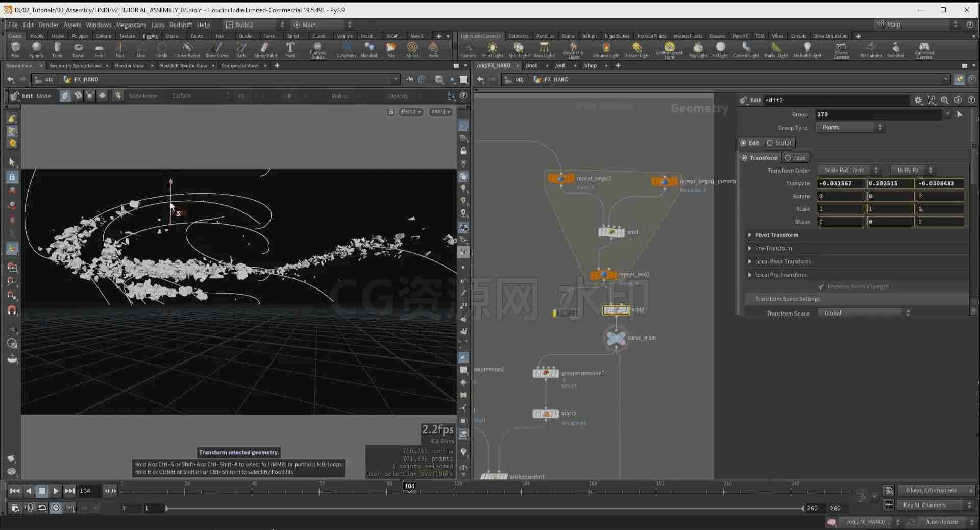Screen dimensions: 980x530
Task: Click the curve_main node
Action: 616,338
